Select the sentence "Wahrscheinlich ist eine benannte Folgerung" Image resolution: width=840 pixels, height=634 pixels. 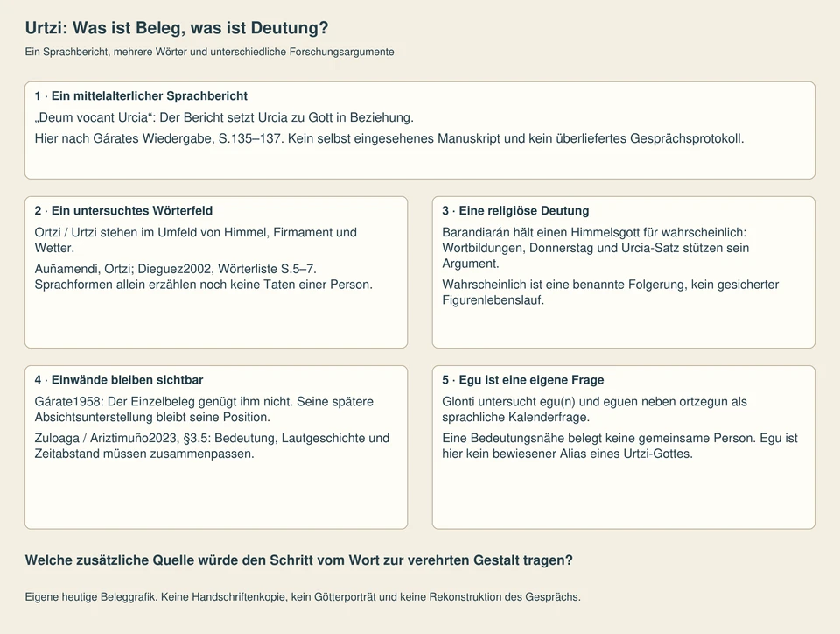point(610,292)
